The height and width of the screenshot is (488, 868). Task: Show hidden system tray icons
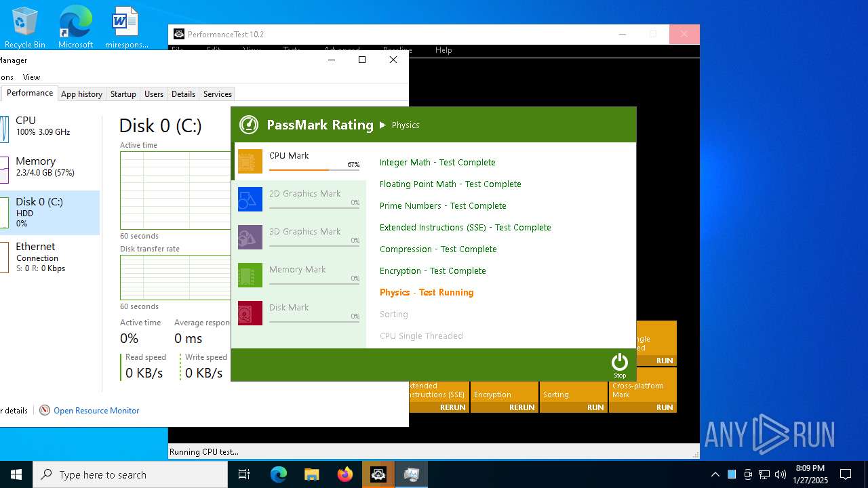click(715, 474)
